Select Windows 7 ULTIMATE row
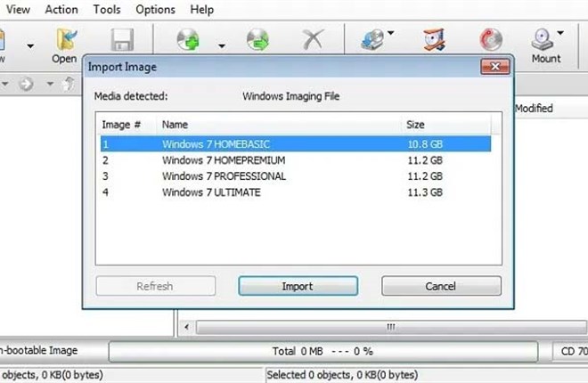 coord(296,192)
